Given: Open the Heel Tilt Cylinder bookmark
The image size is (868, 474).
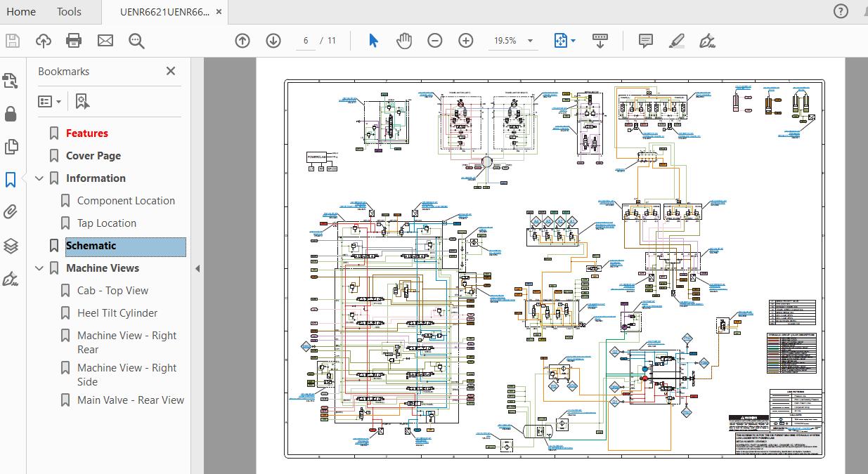Looking at the screenshot, I should (x=117, y=313).
